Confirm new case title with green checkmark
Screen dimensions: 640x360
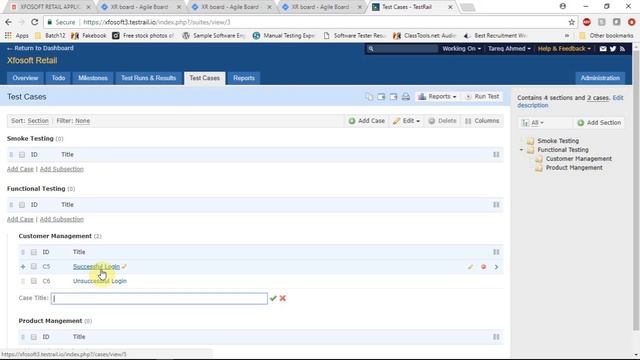tap(273, 298)
